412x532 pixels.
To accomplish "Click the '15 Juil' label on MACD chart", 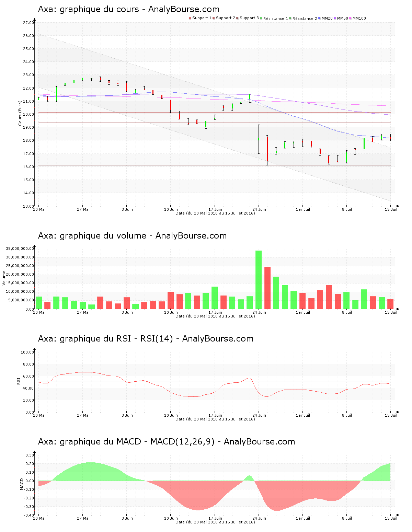I will click(391, 518).
